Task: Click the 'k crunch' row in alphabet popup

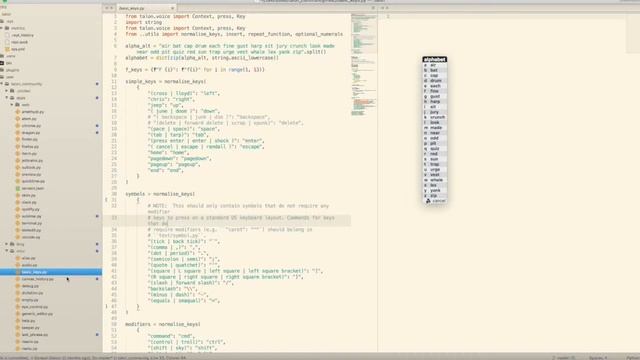Action: point(435,117)
